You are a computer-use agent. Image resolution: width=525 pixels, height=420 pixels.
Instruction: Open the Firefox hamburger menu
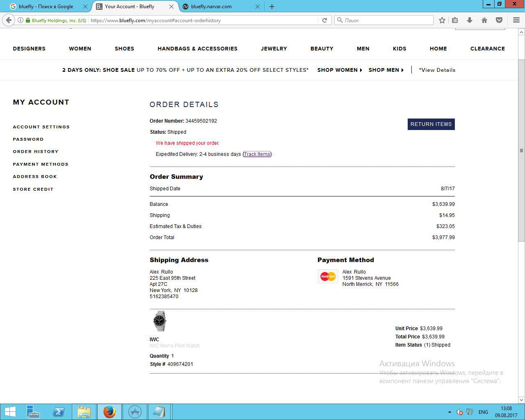(516, 20)
